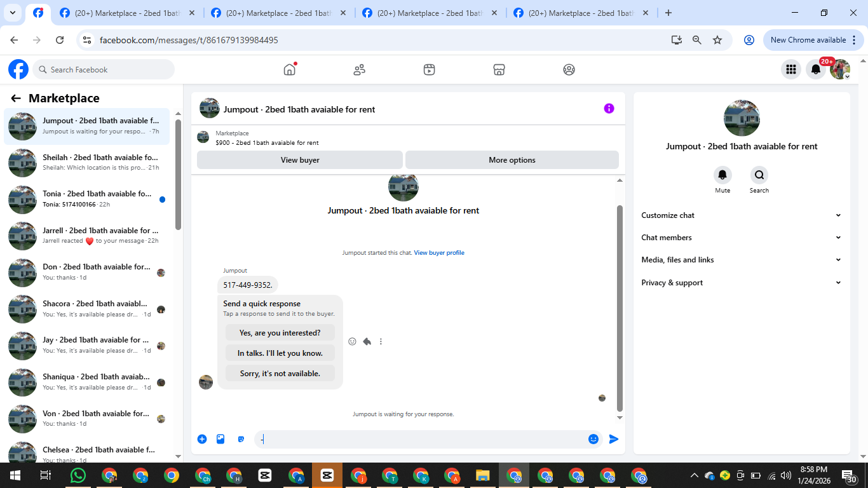Click the purple conversation information icon

(x=609, y=109)
